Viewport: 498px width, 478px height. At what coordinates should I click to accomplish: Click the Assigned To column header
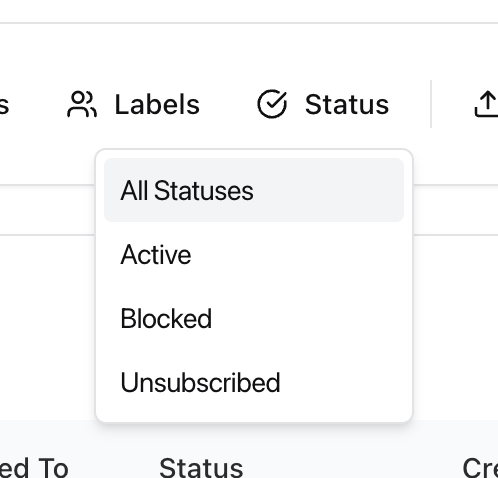click(34, 468)
